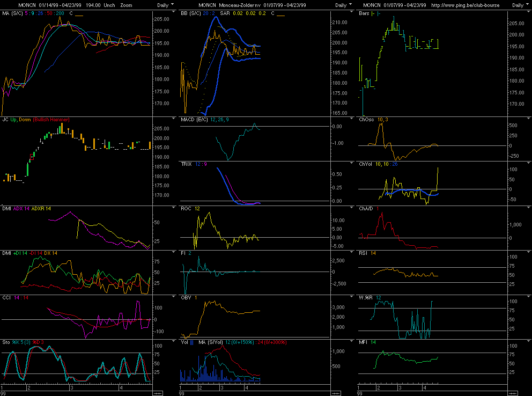
Task: Expand the CCI panel menu arrow
Action: (x=174, y=296)
